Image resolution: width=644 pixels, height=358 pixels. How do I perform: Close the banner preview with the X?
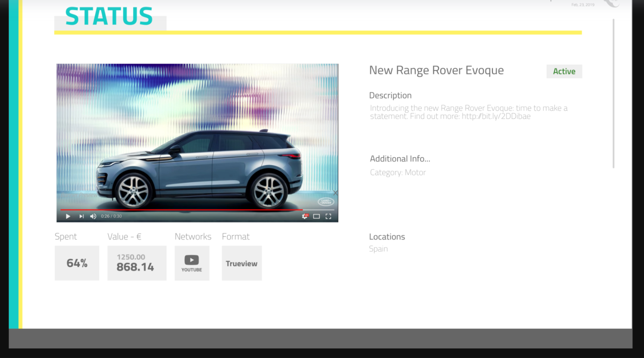(x=335, y=193)
